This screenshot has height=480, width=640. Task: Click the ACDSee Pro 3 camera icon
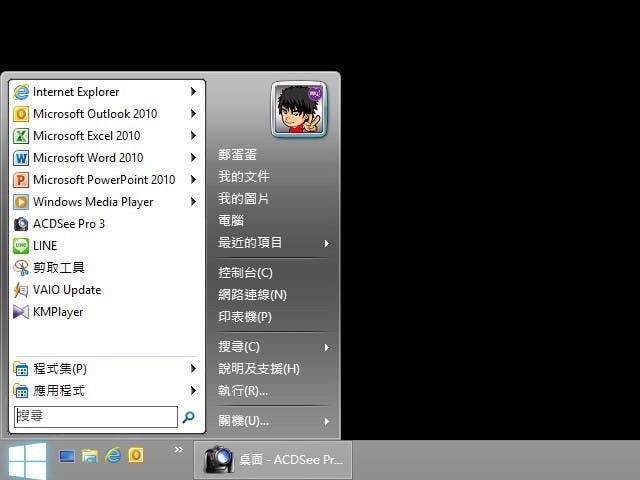[21, 224]
